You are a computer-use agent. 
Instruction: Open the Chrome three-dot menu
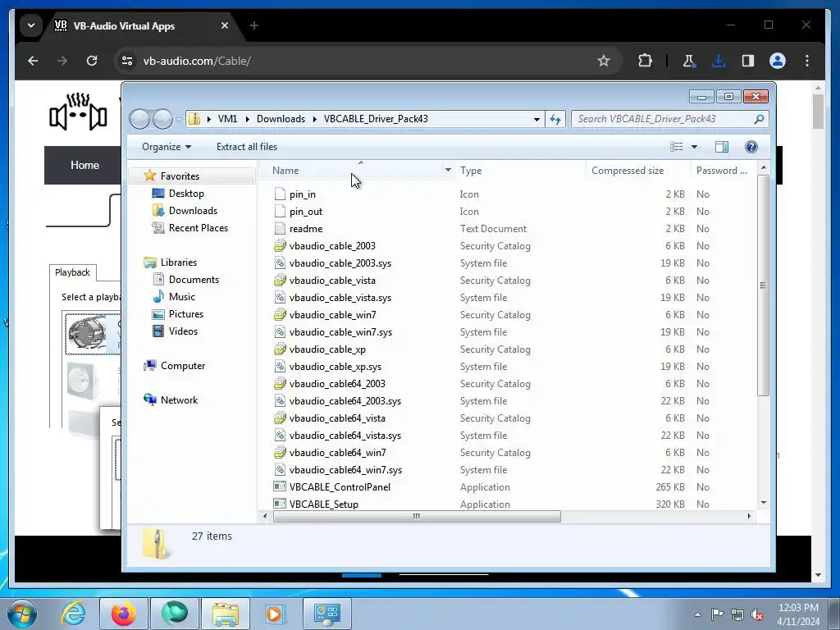click(x=807, y=61)
